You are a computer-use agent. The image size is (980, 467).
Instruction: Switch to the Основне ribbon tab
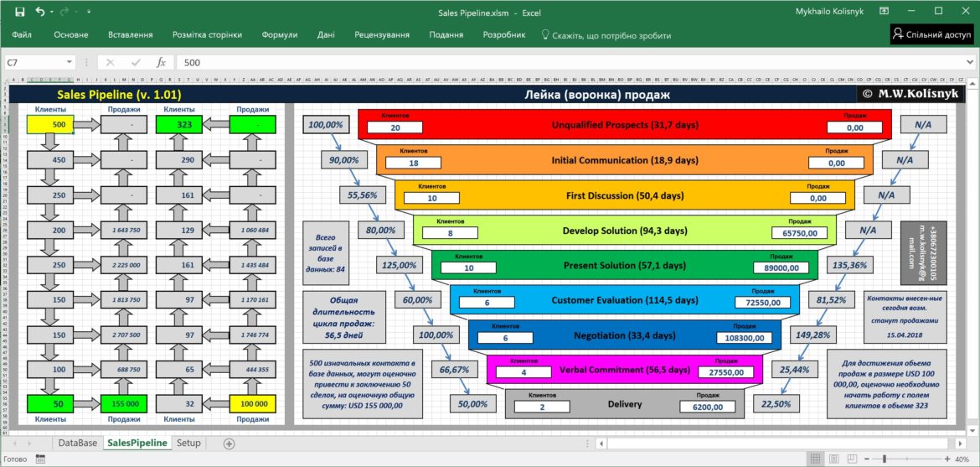[x=70, y=35]
